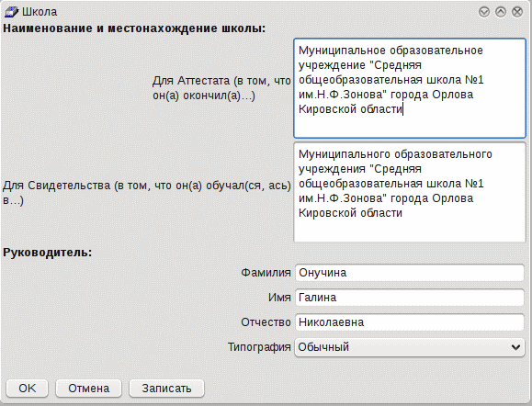Click the Отмена button

88,388
